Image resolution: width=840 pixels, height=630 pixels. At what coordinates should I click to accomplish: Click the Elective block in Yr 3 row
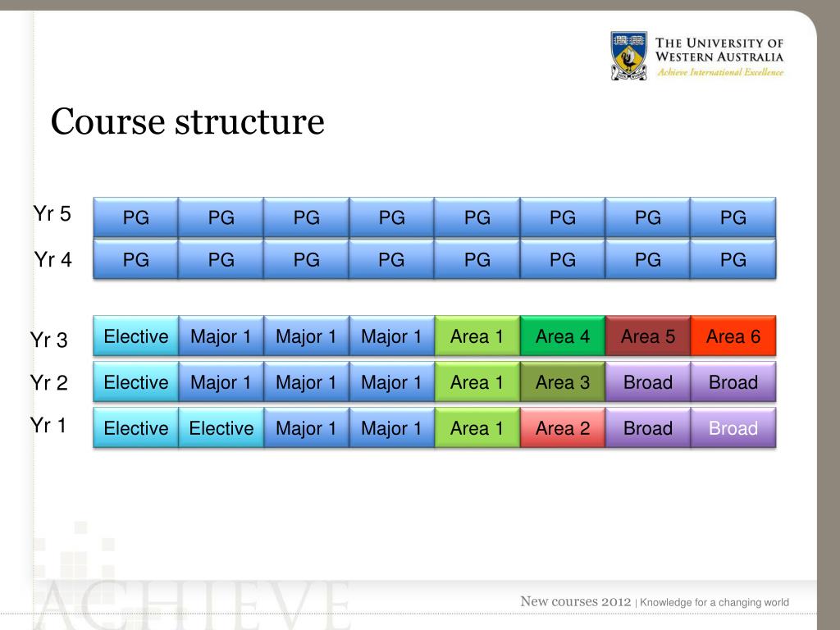point(135,336)
